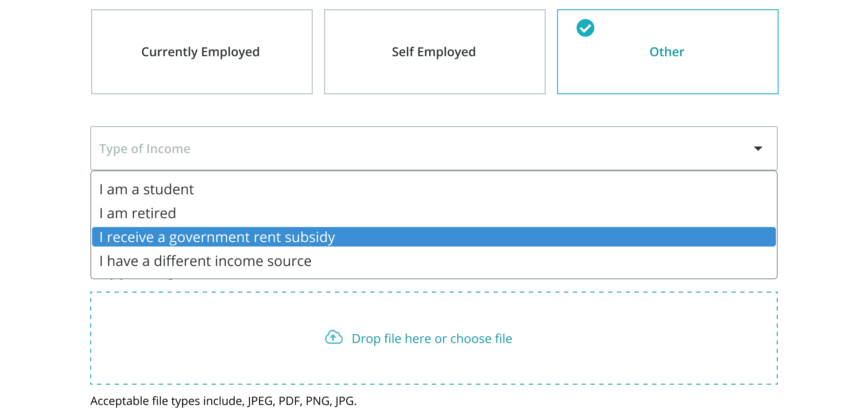The height and width of the screenshot is (420, 868).
Task: Pick "I have a different income source"
Action: pyautogui.click(x=205, y=261)
